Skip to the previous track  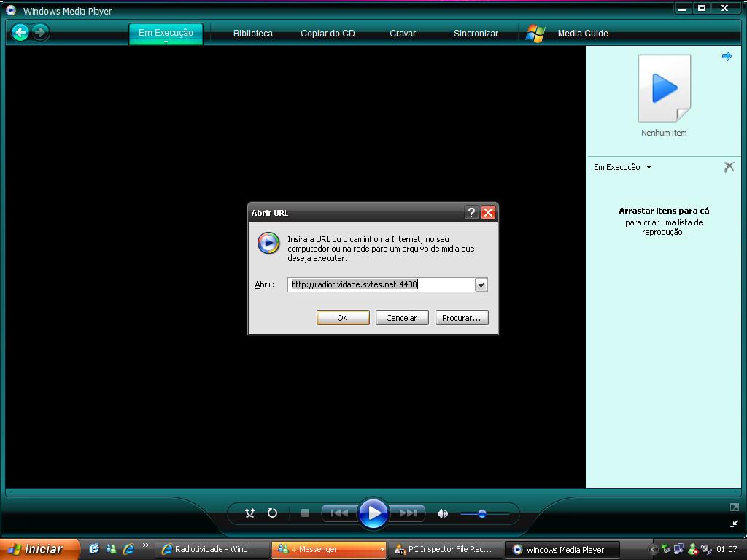click(x=339, y=513)
